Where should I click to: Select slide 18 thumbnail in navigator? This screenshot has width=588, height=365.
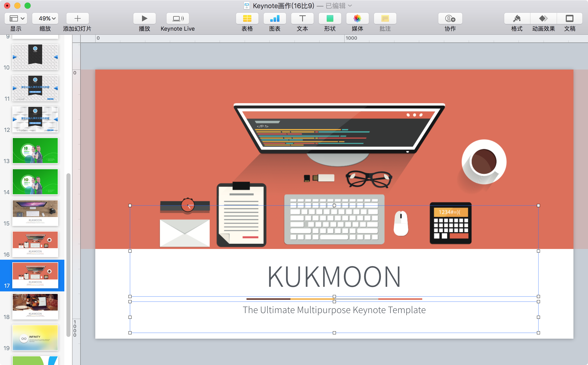click(35, 306)
